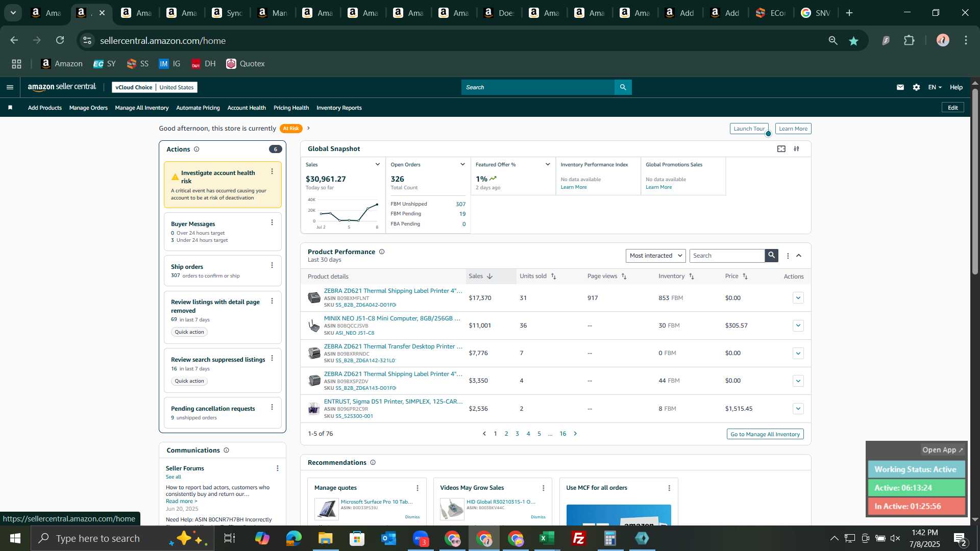
Task: Open Windows Start menu
Action: pos(15,538)
